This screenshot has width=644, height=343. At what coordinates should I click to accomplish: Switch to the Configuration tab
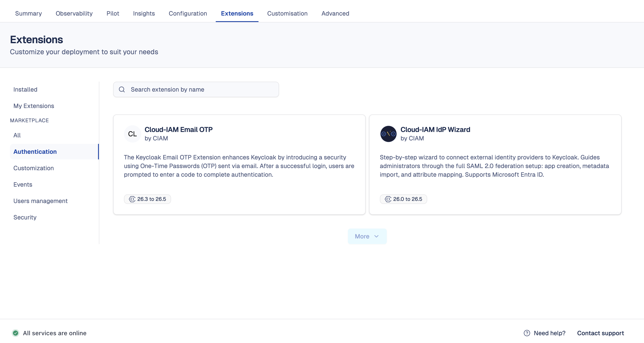coord(188,14)
